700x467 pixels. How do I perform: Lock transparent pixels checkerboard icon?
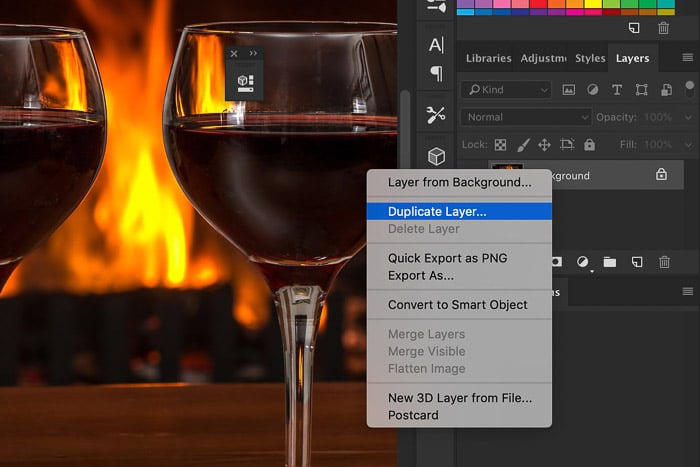coord(500,145)
